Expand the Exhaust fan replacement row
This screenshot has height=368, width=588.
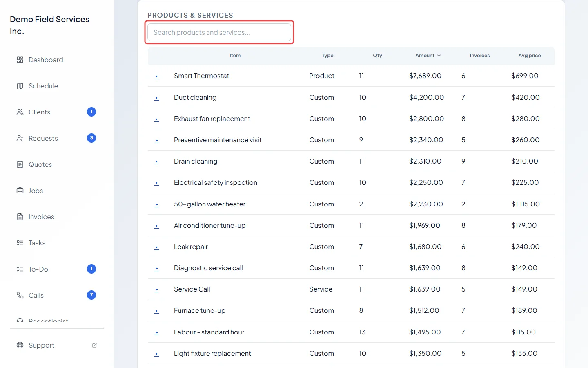(157, 119)
